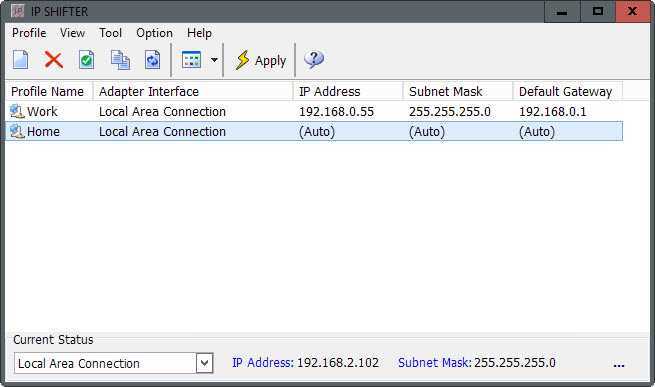This screenshot has height=387, width=655.
Task: Click the Work profile icon
Action: 17,112
